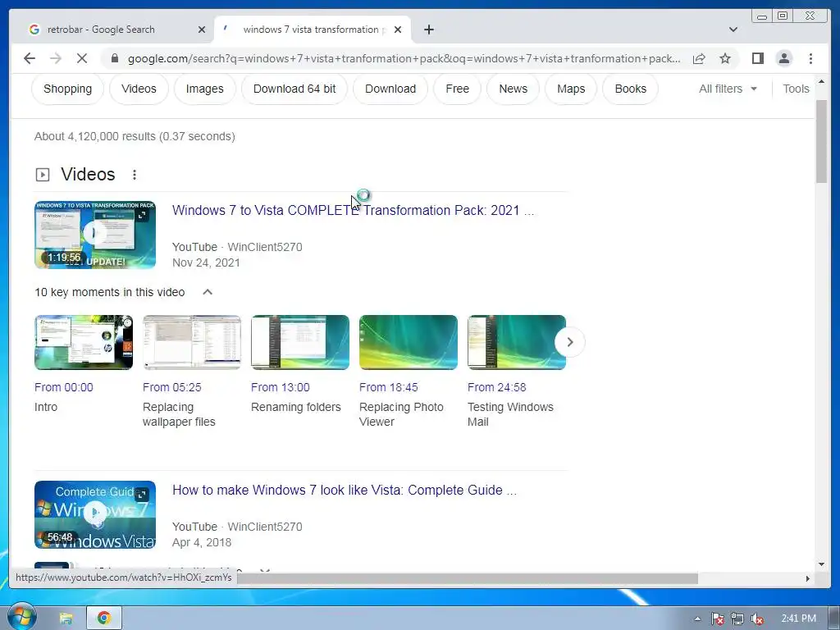Image resolution: width=840 pixels, height=630 pixels.
Task: Click the Videos section play icon
Action: pos(43,175)
